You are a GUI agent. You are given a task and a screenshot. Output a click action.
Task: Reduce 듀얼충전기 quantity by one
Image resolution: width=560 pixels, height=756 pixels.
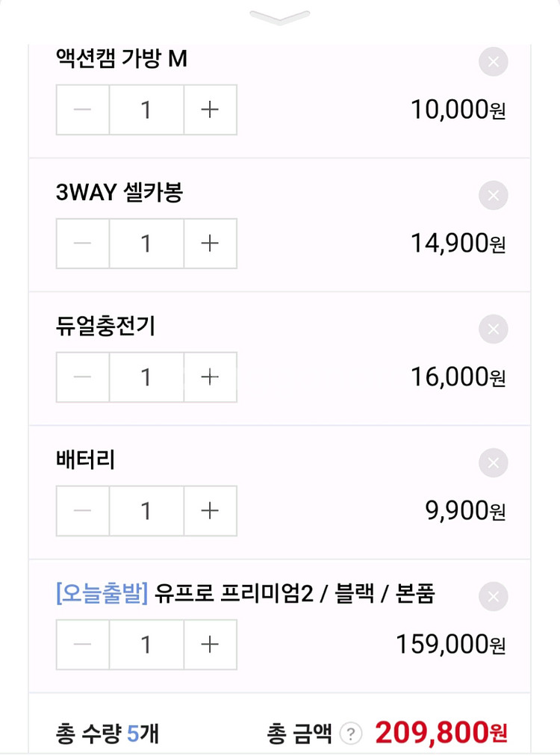point(83,377)
